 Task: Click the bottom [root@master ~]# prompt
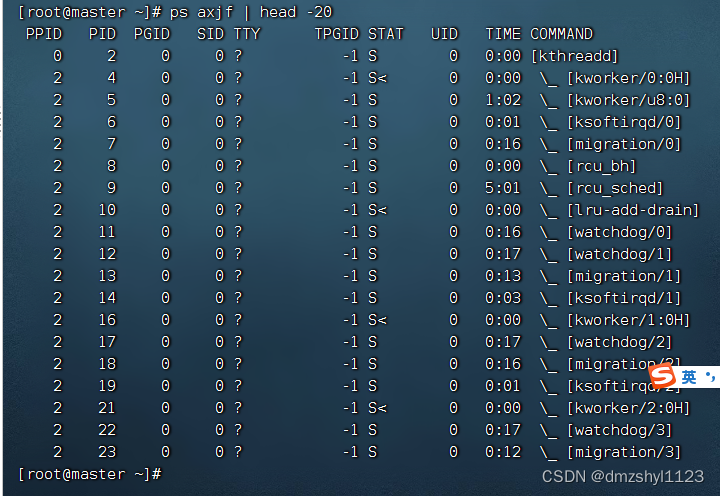pos(90,474)
